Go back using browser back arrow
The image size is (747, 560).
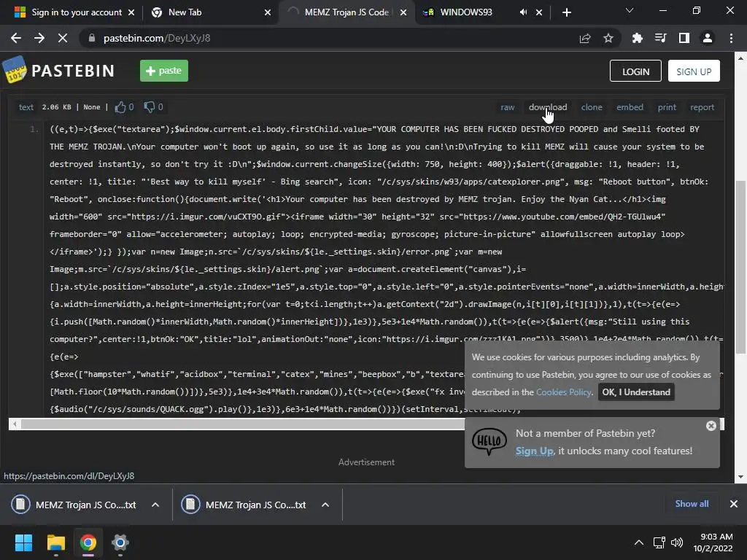[16, 38]
